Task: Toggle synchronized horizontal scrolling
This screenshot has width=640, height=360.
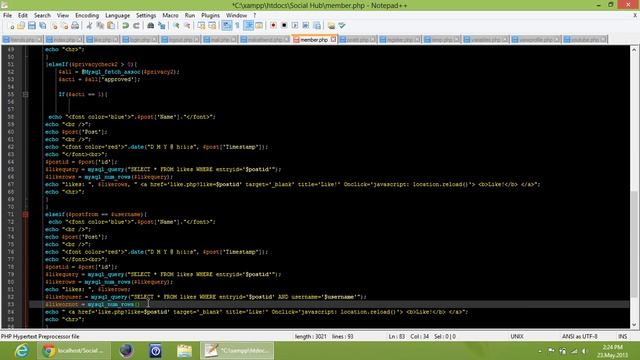Action: tap(212, 25)
